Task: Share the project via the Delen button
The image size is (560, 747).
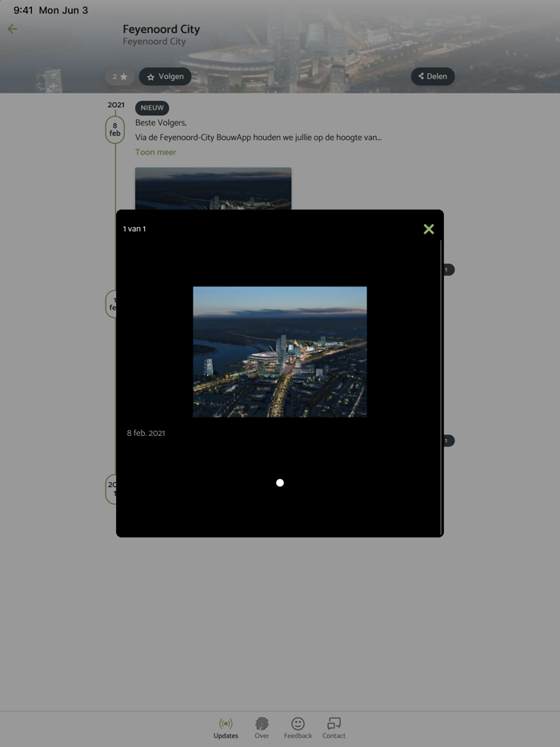Action: point(433,77)
